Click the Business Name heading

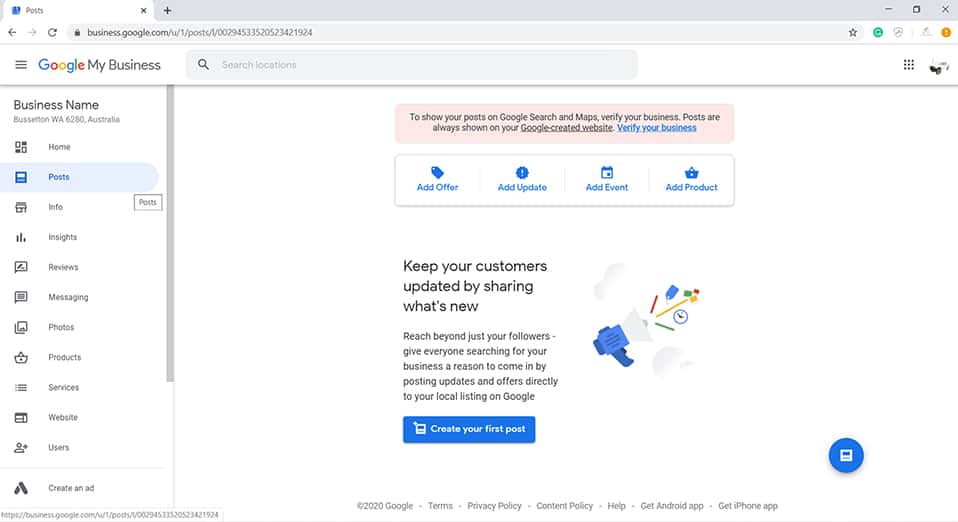tap(56, 105)
